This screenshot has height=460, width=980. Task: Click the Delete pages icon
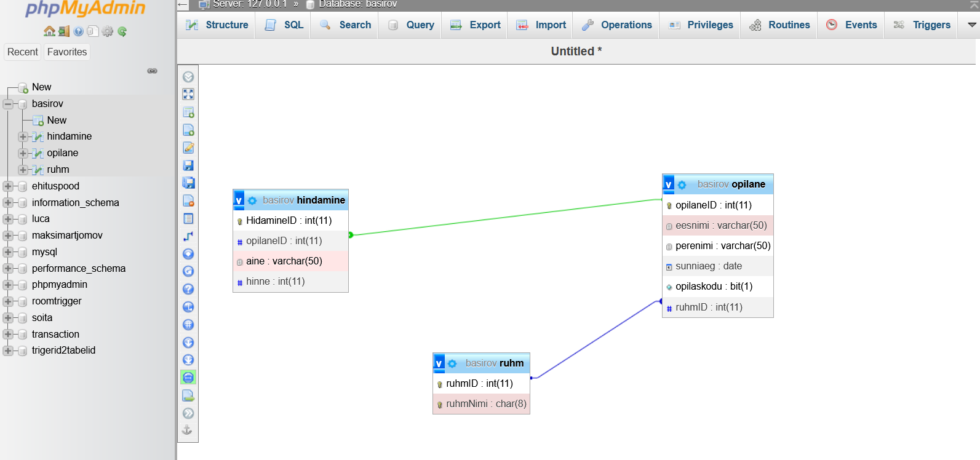coord(188,201)
